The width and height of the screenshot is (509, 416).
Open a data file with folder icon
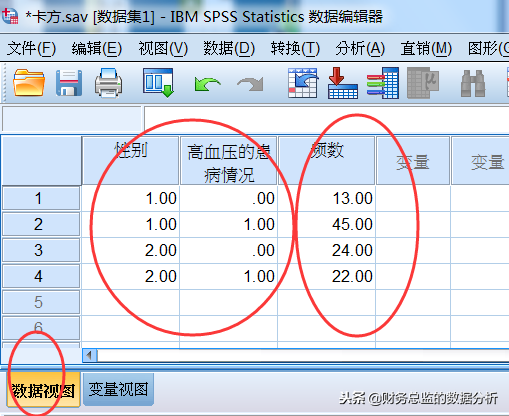(29, 83)
